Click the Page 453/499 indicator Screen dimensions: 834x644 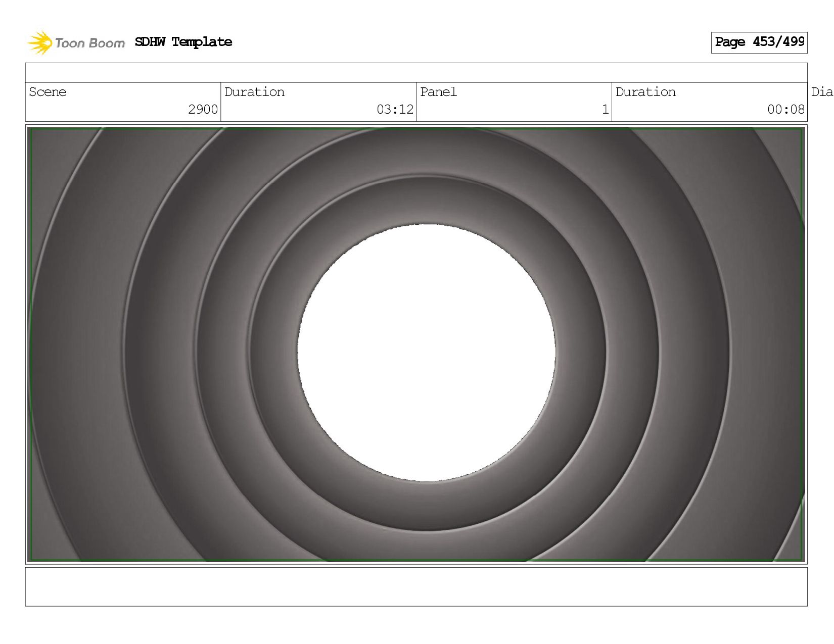coord(759,42)
